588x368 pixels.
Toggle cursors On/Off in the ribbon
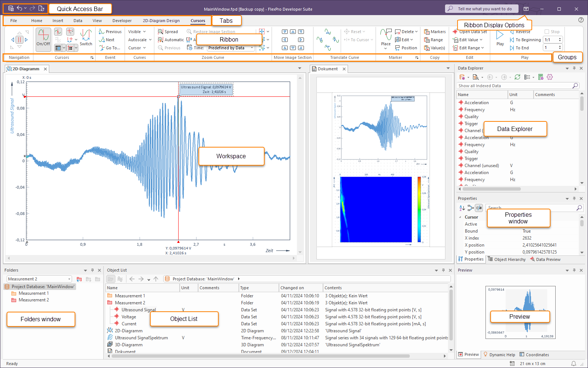pyautogui.click(x=43, y=38)
